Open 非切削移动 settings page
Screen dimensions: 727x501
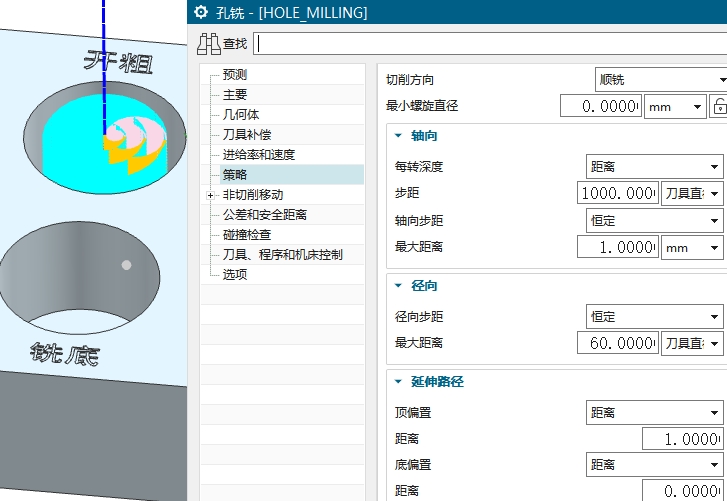253,195
